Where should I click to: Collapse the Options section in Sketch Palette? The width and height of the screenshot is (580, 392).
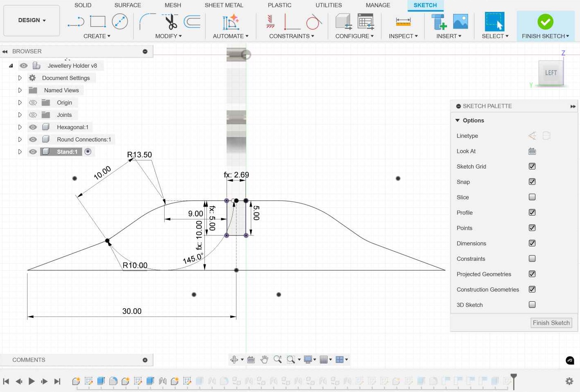[458, 121]
